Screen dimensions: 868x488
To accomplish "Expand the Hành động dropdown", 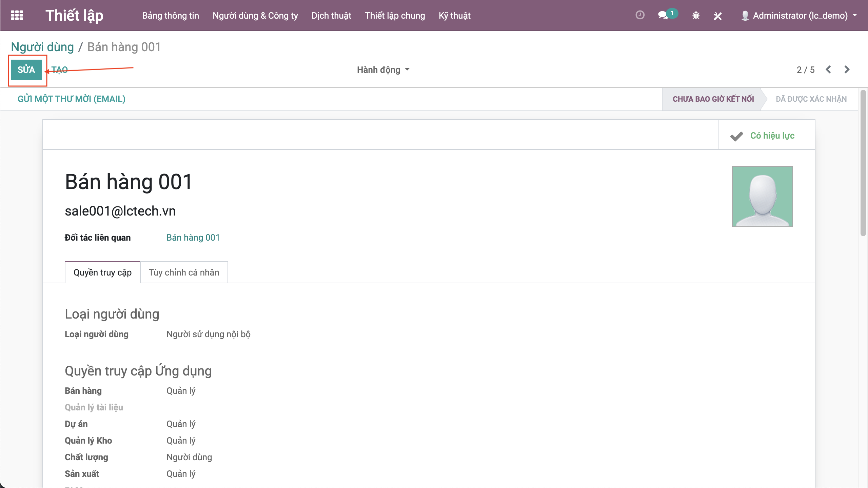I will 383,70.
